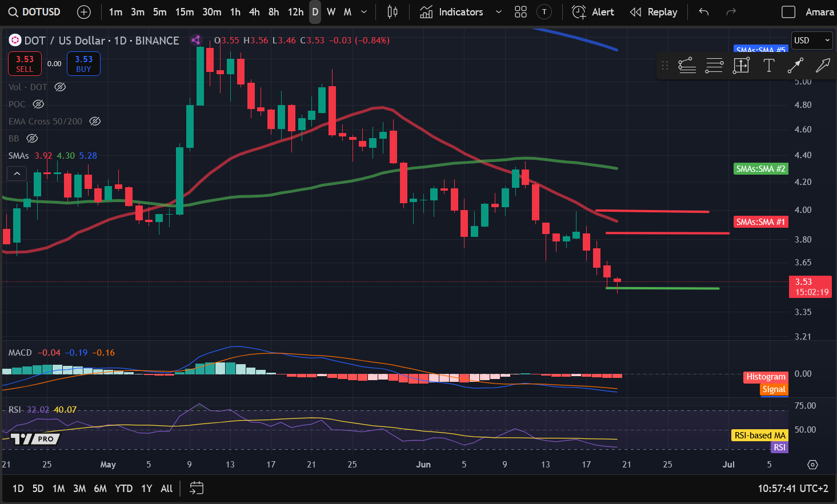
Task: Toggle visibility of BB indicator
Action: click(x=33, y=139)
